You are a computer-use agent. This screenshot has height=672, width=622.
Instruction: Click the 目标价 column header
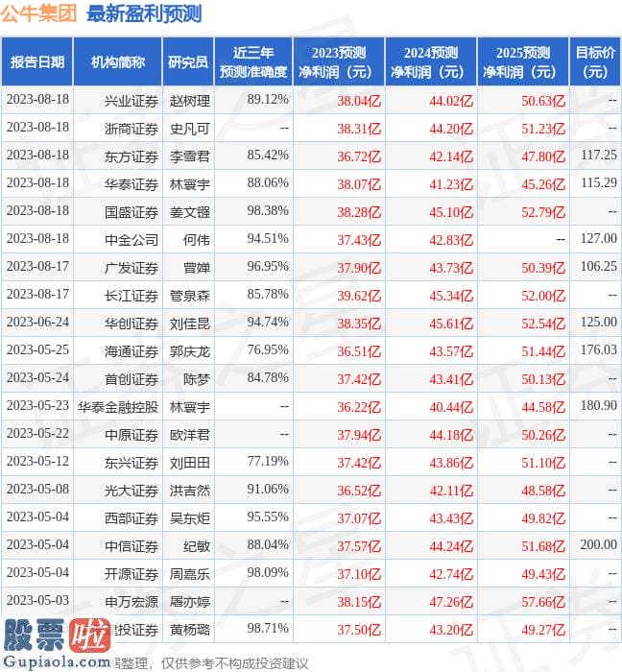tap(595, 62)
